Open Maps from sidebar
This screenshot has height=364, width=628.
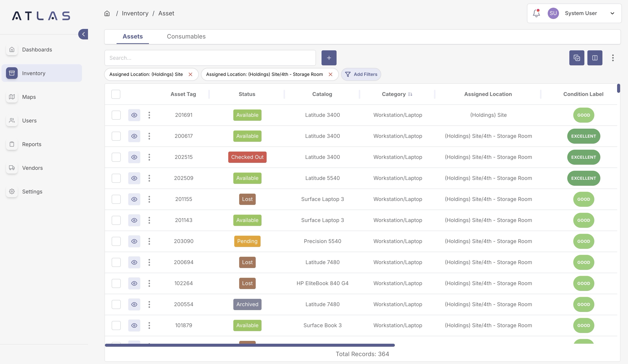coord(29,97)
